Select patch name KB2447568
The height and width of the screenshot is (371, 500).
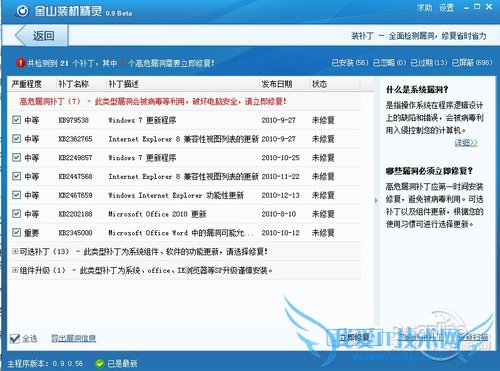click(x=75, y=176)
